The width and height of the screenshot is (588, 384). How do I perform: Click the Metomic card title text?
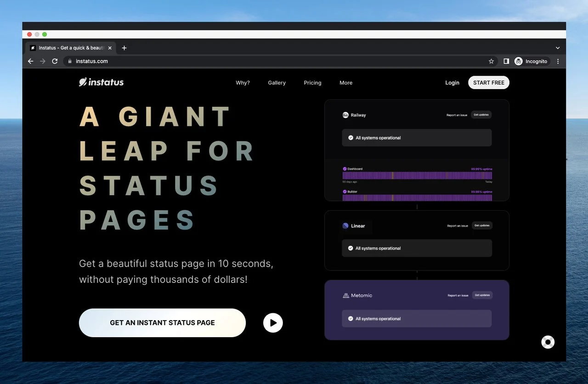pos(362,296)
